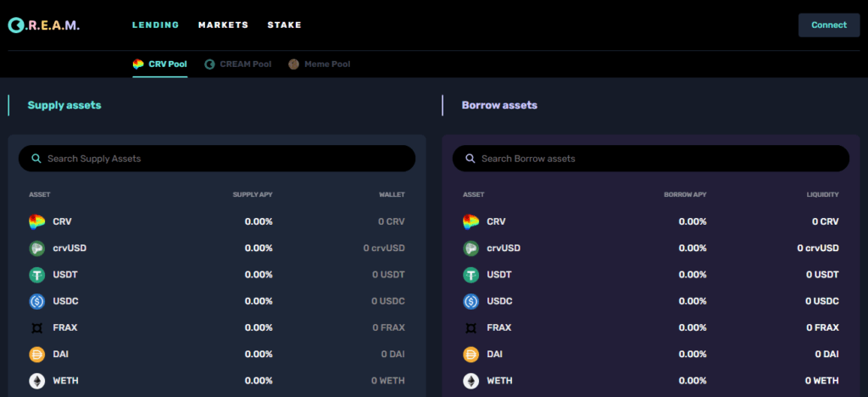Click USDT token icon in Supply list
The height and width of the screenshot is (397, 868).
pyautogui.click(x=37, y=275)
